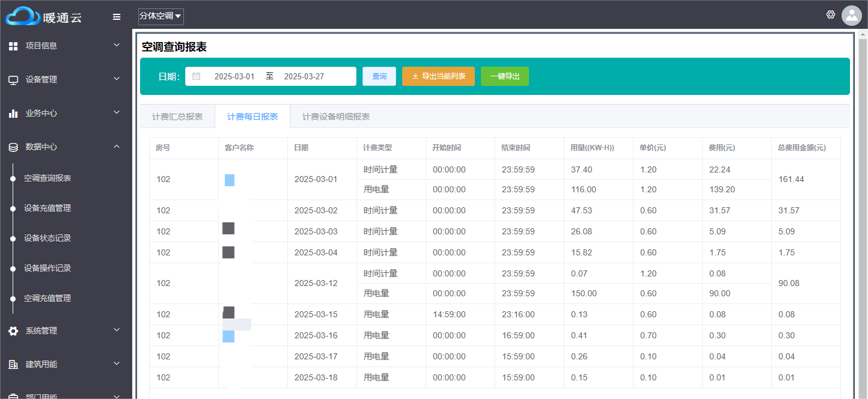Screen dimensions: 868x399
Task: Click the 数据中心 database icon
Action: (13, 147)
